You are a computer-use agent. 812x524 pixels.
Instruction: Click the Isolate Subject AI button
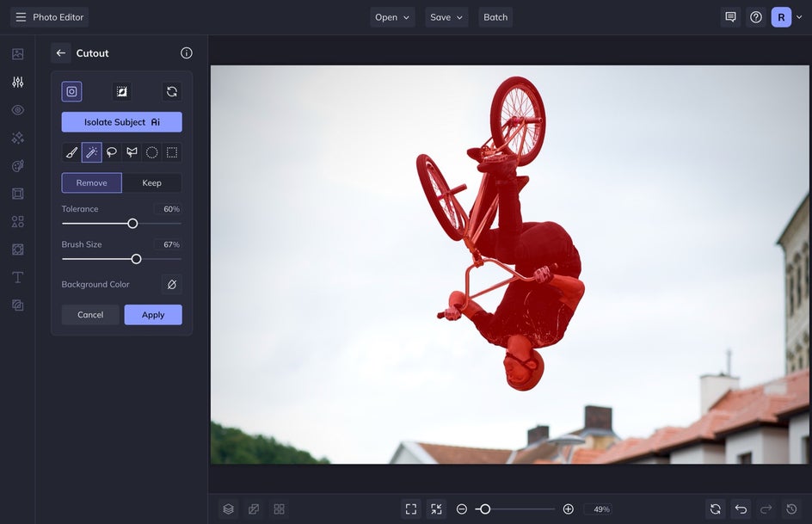(121, 122)
